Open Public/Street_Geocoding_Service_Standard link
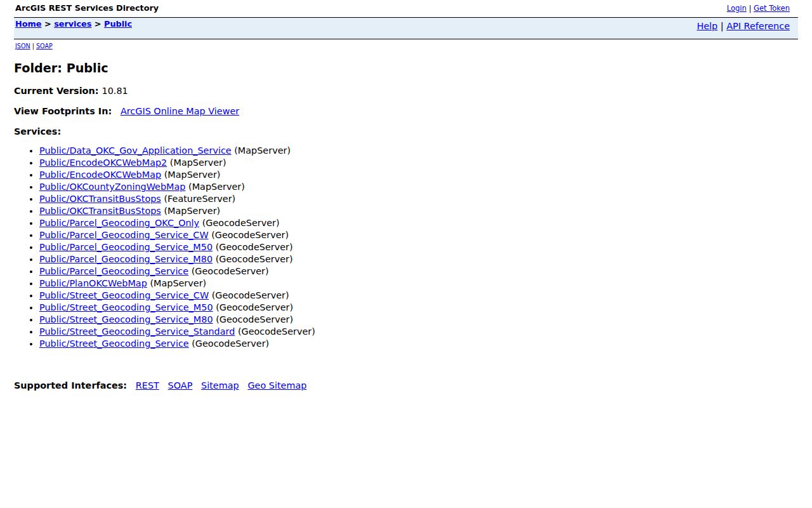The image size is (812, 508). [x=137, y=331]
